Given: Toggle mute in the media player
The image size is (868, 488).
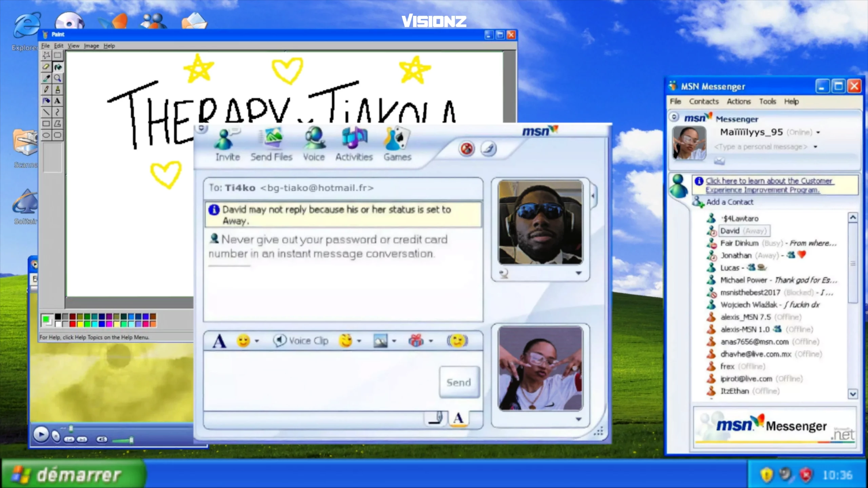Looking at the screenshot, I should click(x=102, y=440).
